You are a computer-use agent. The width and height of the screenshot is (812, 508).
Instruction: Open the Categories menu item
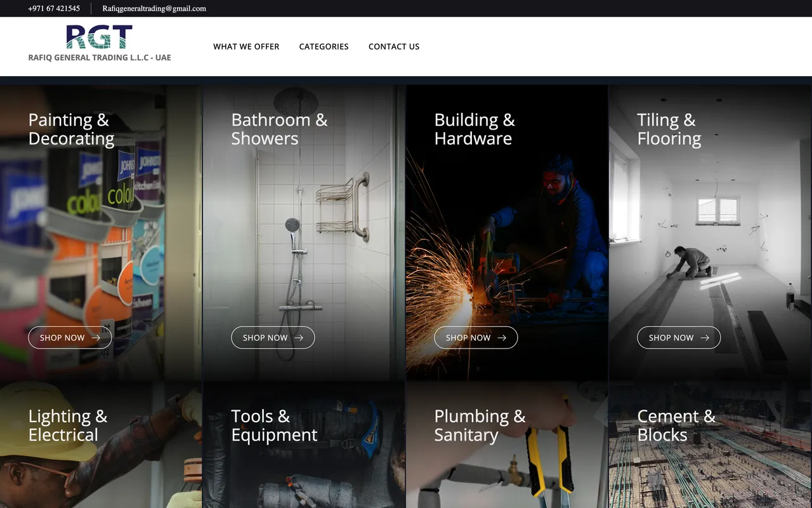[x=324, y=46]
